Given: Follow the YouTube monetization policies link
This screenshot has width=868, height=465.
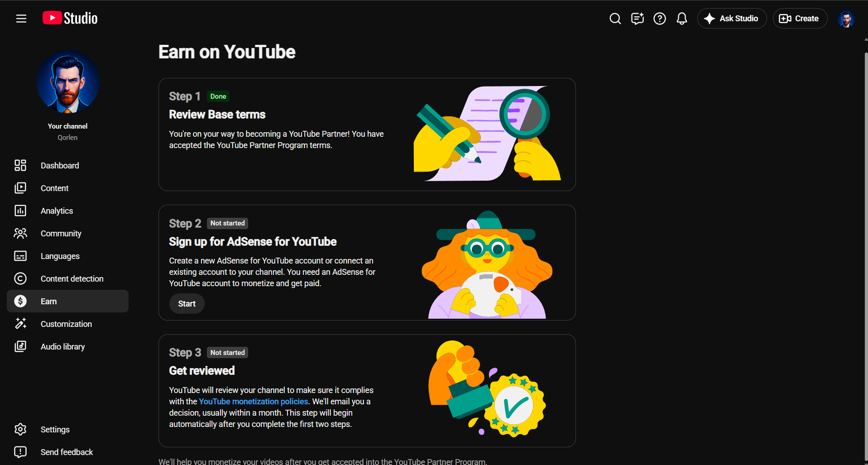Looking at the screenshot, I should click(x=254, y=402).
